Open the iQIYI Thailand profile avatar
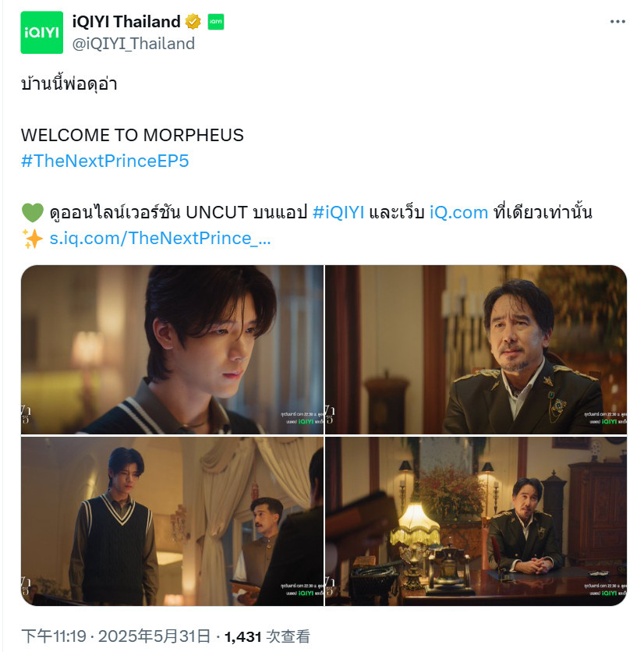This screenshot has height=652, width=644. point(41,33)
